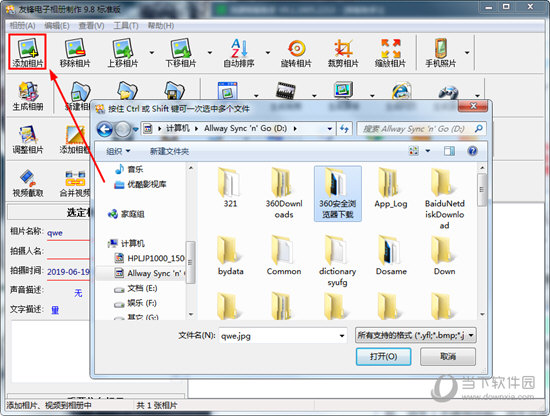Click the file list vertical scrollbar
Viewport: 550px width, 416px height.
[482, 241]
